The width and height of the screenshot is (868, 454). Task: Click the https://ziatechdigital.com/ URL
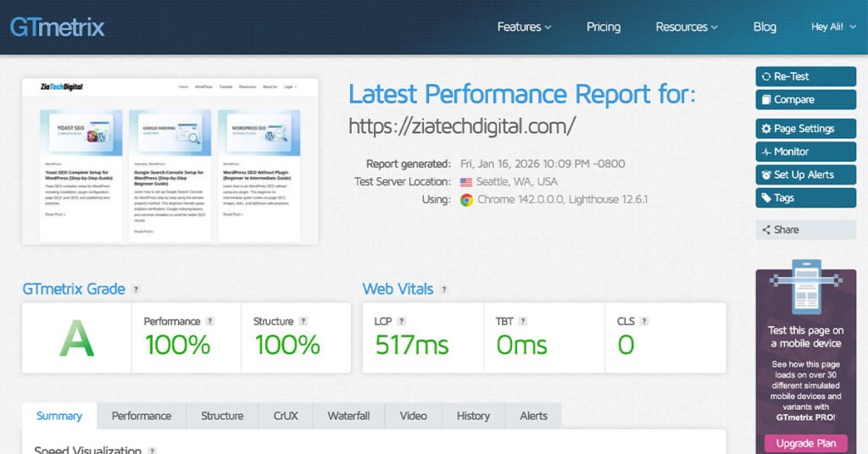pos(462,126)
